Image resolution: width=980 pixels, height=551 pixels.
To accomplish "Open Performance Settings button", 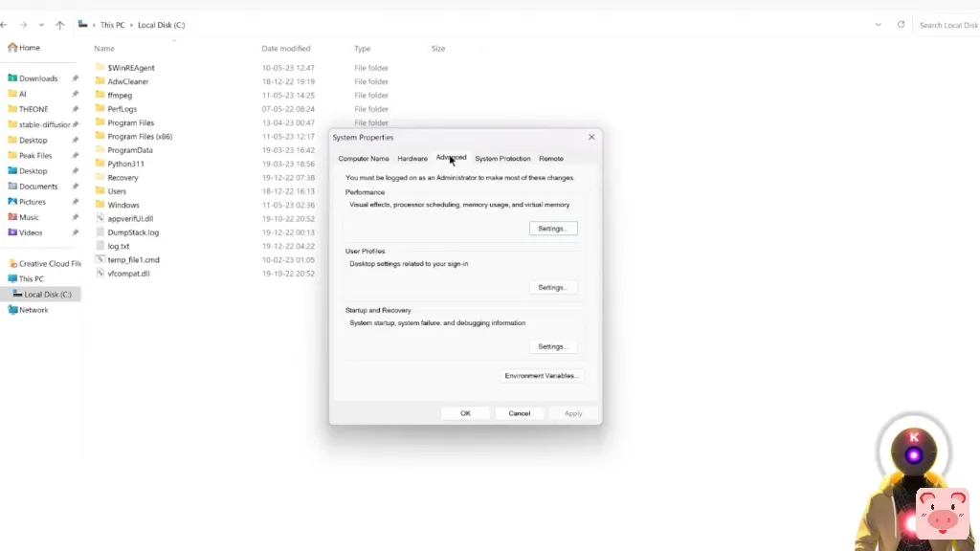I will 553,229.
